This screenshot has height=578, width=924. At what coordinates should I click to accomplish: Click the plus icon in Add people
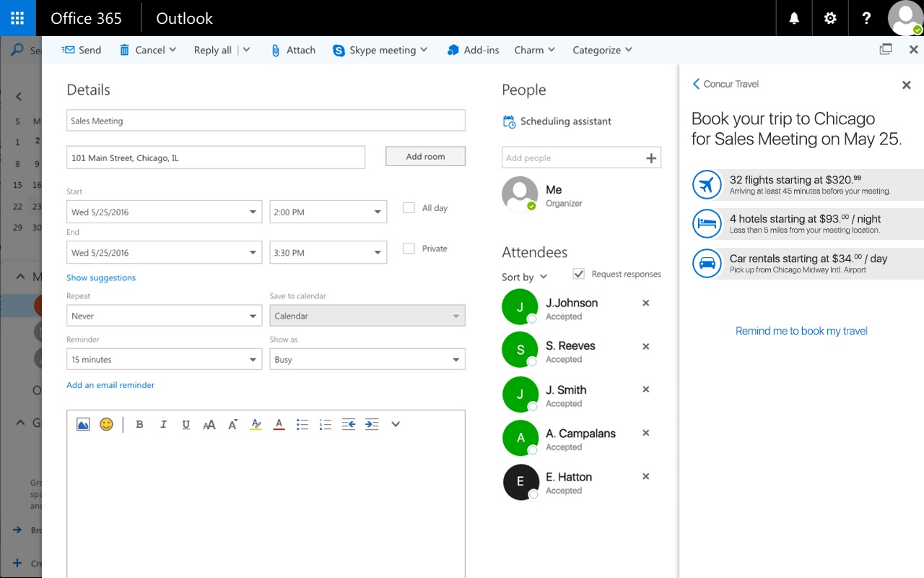[x=651, y=158]
